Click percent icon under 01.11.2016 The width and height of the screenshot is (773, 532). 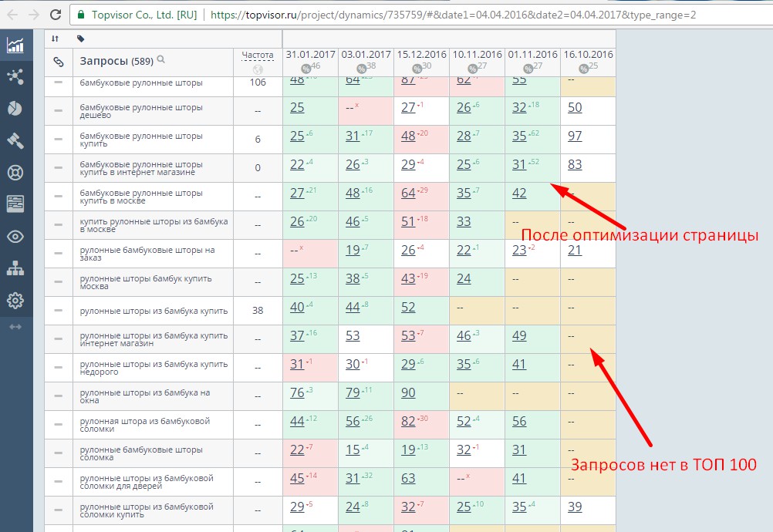pyautogui.click(x=528, y=69)
